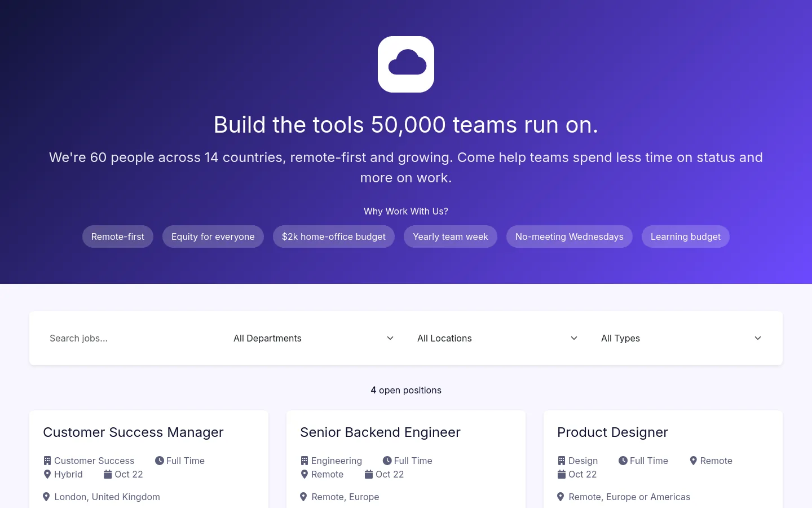Open the Senior Backend Engineer job listing
This screenshot has height=508, width=812.
point(380,432)
